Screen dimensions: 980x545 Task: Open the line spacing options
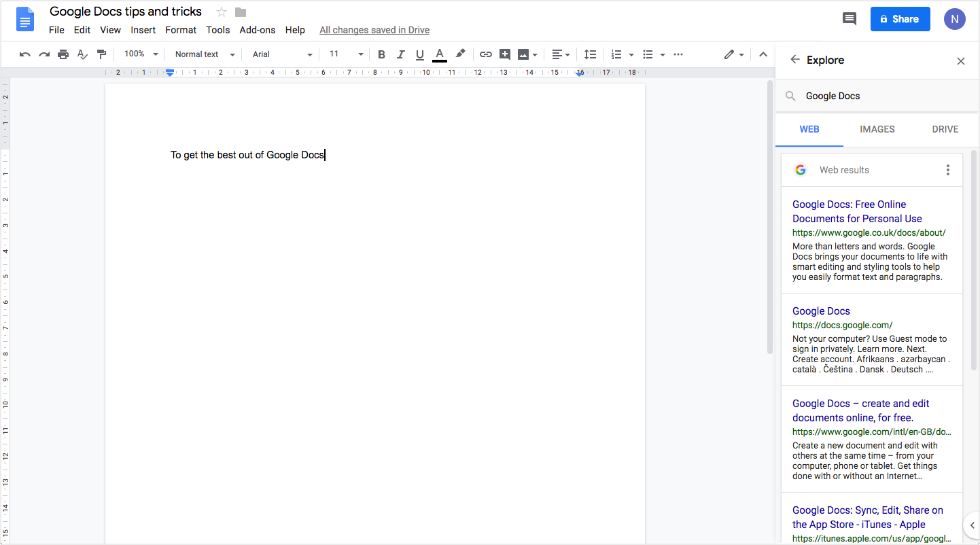click(x=591, y=54)
